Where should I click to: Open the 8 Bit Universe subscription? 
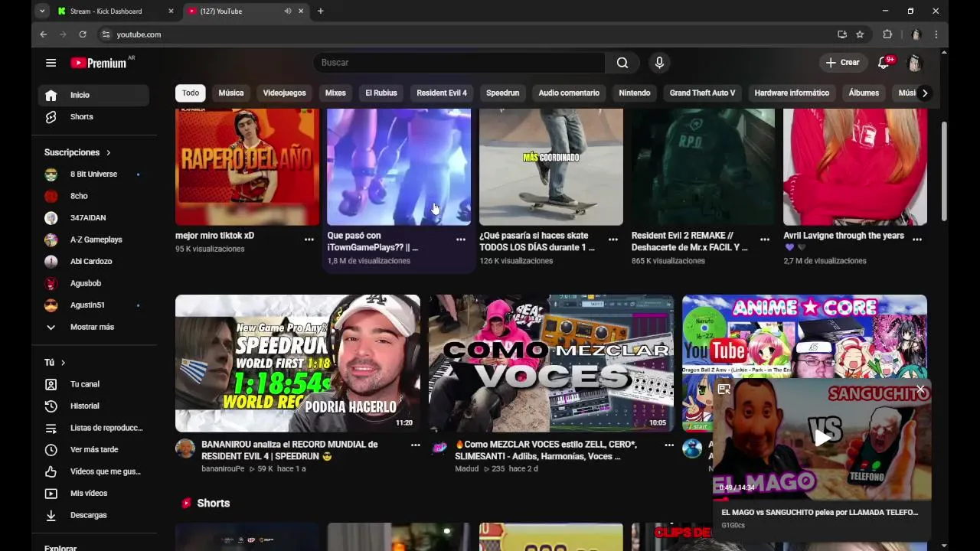93,174
